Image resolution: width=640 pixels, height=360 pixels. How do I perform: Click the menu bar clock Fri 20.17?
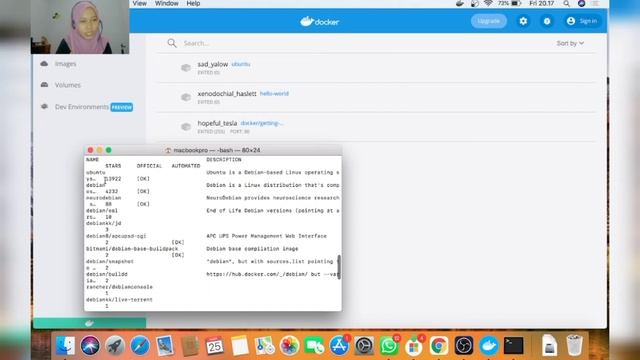click(542, 3)
